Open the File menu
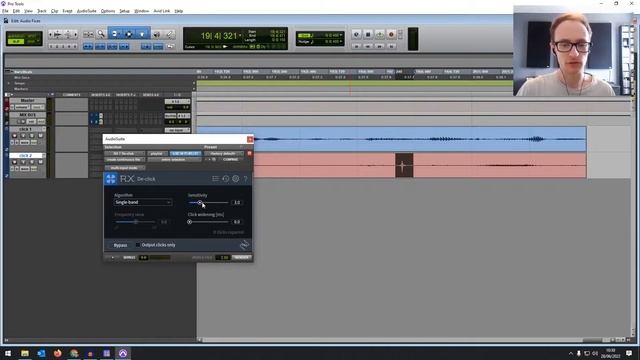This screenshot has height=360, width=640. [5, 11]
